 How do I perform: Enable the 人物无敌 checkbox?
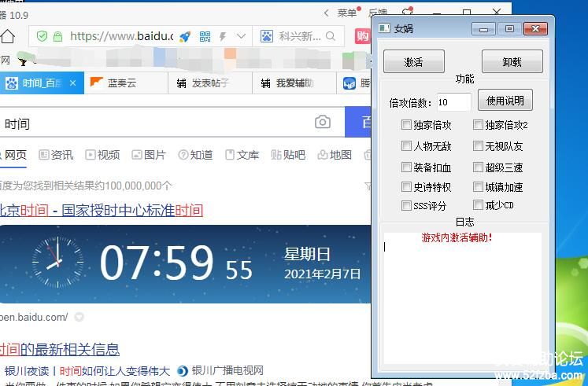click(406, 145)
